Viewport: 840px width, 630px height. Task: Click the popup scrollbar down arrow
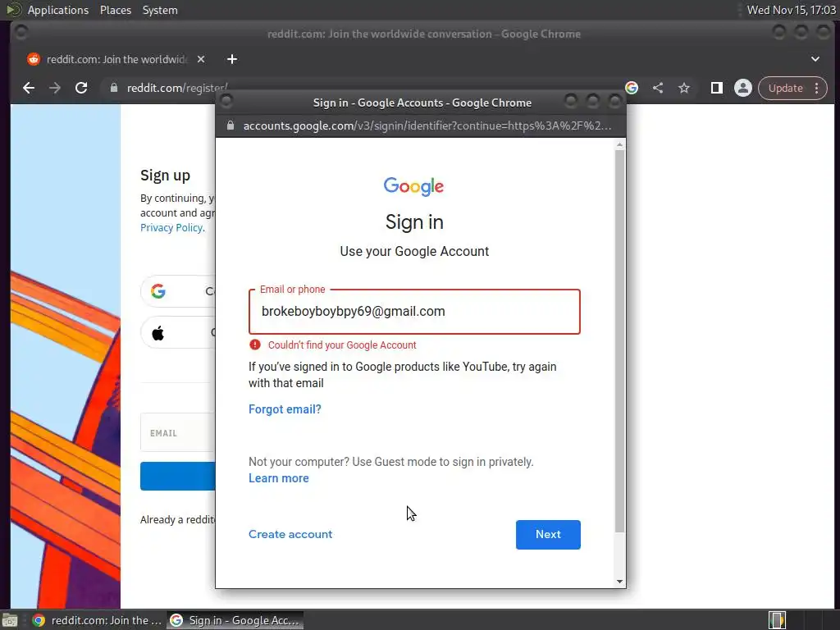point(620,582)
